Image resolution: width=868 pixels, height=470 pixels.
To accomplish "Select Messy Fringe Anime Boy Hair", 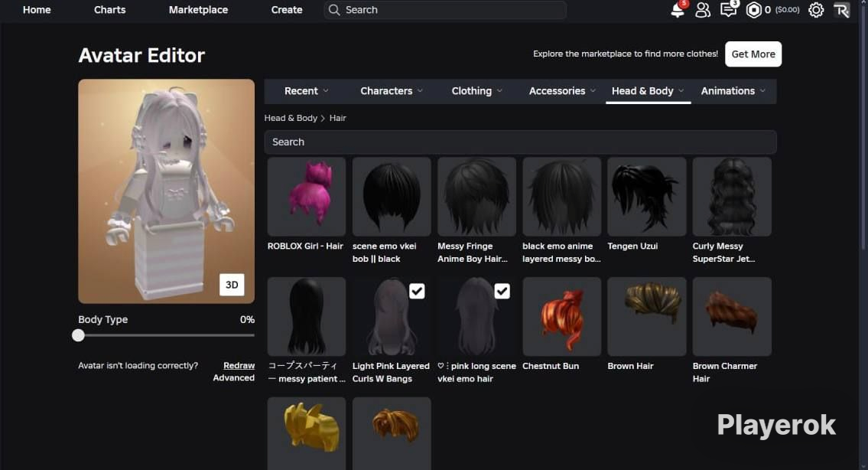I will [476, 197].
